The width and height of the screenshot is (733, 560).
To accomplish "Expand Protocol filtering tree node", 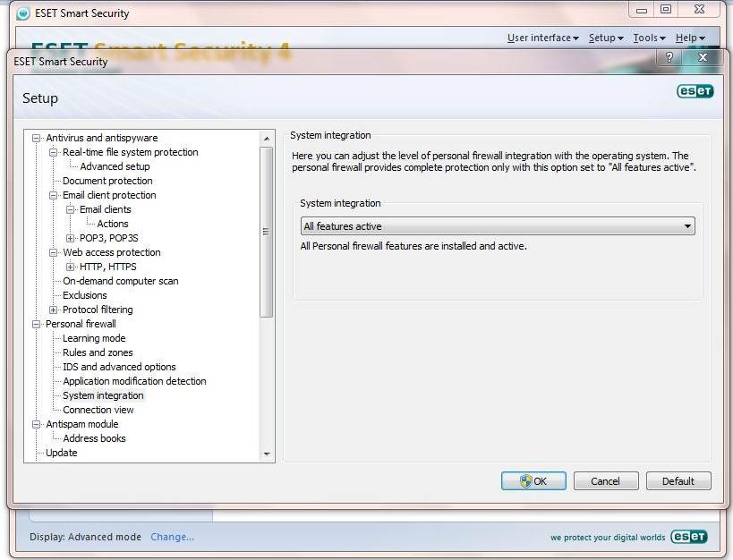I will tap(54, 310).
